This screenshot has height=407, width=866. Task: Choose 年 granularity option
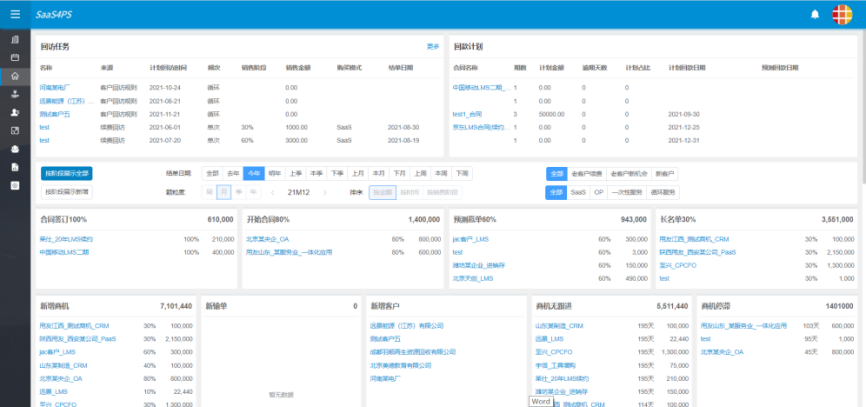(x=253, y=192)
